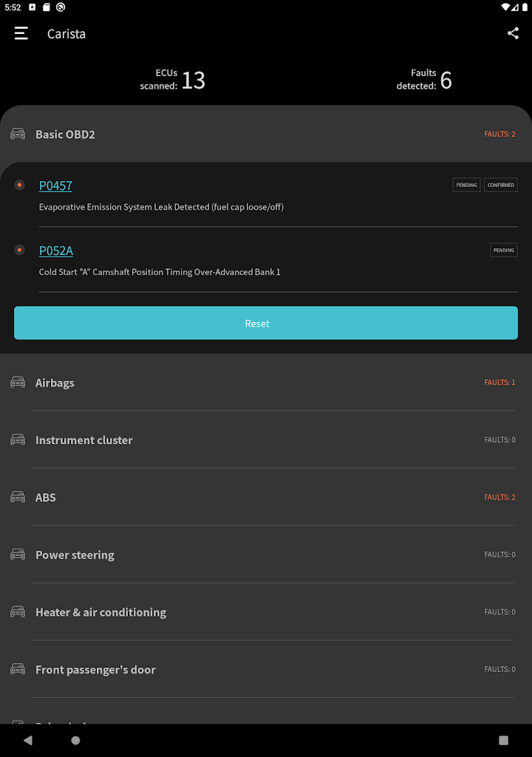Open the hamburger navigation menu
532x757 pixels.
coord(21,33)
